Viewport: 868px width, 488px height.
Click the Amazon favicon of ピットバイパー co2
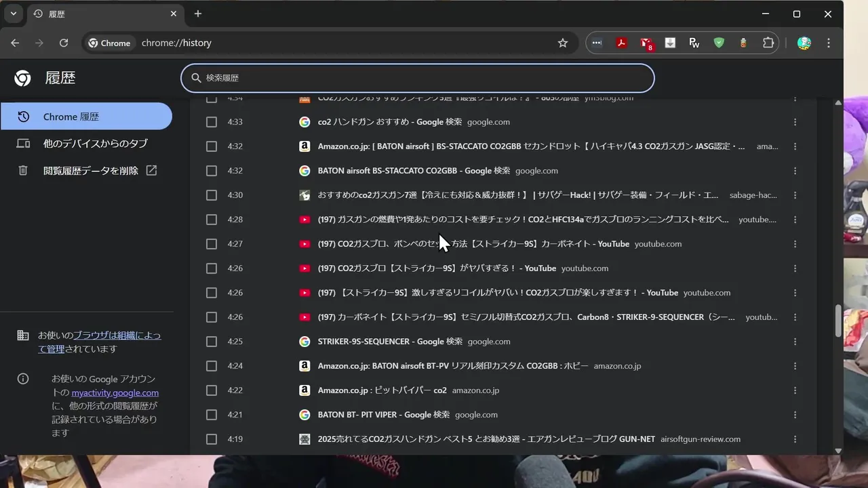pyautogui.click(x=304, y=390)
